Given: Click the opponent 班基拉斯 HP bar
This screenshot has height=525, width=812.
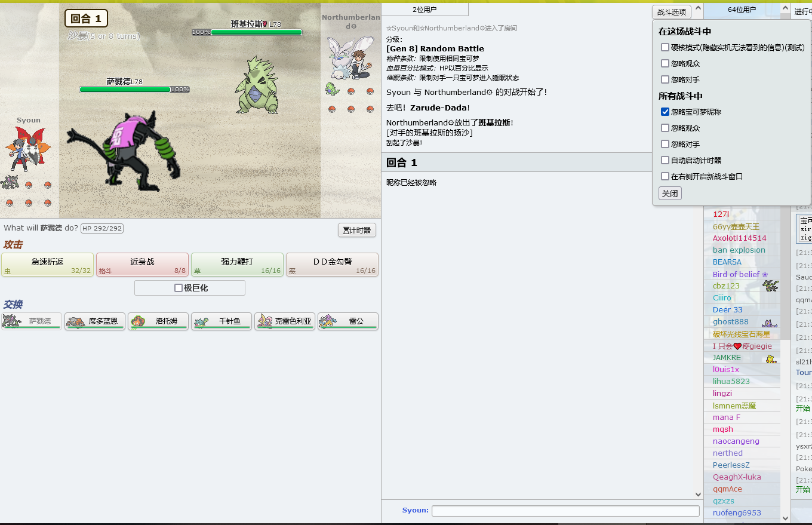Looking at the screenshot, I should pyautogui.click(x=256, y=32).
